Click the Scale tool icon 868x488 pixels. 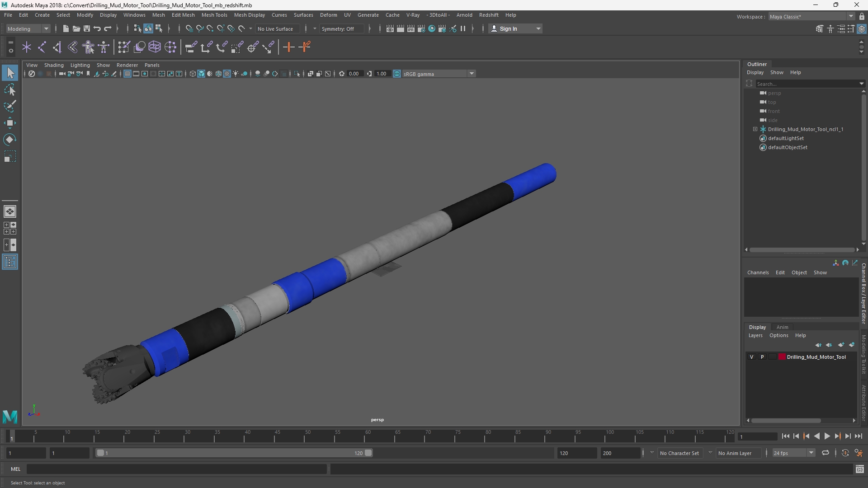click(9, 156)
